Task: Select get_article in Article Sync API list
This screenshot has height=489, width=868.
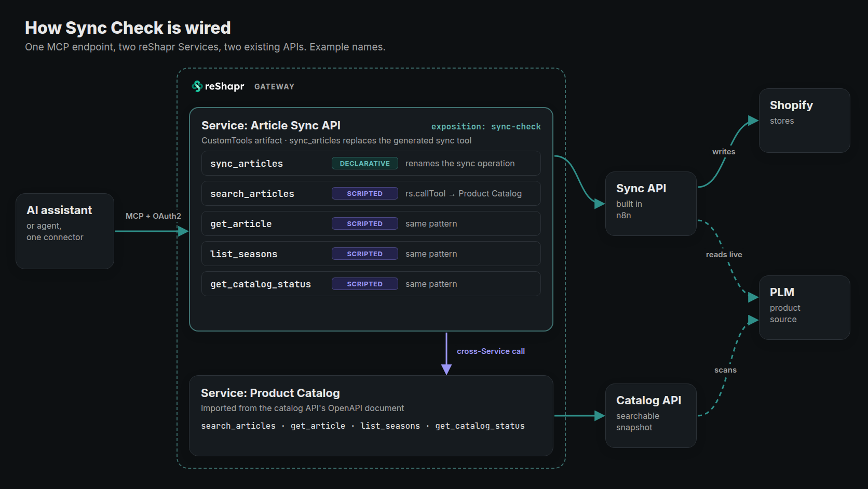Action: point(371,223)
